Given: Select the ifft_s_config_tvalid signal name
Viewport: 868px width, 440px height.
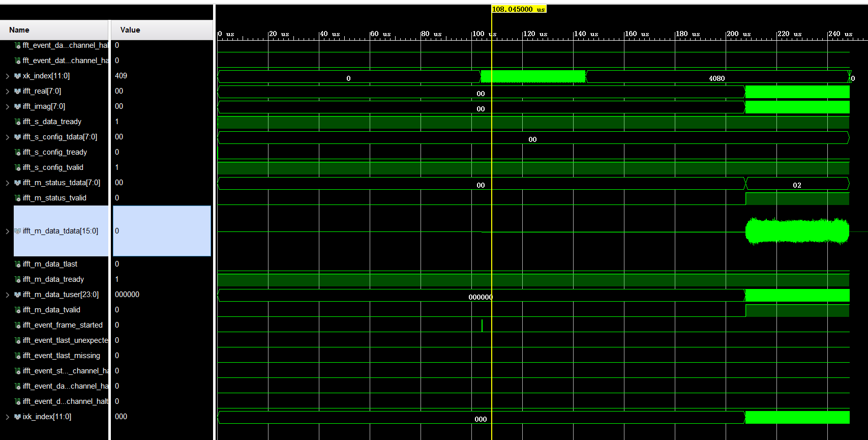Looking at the screenshot, I should (53, 167).
